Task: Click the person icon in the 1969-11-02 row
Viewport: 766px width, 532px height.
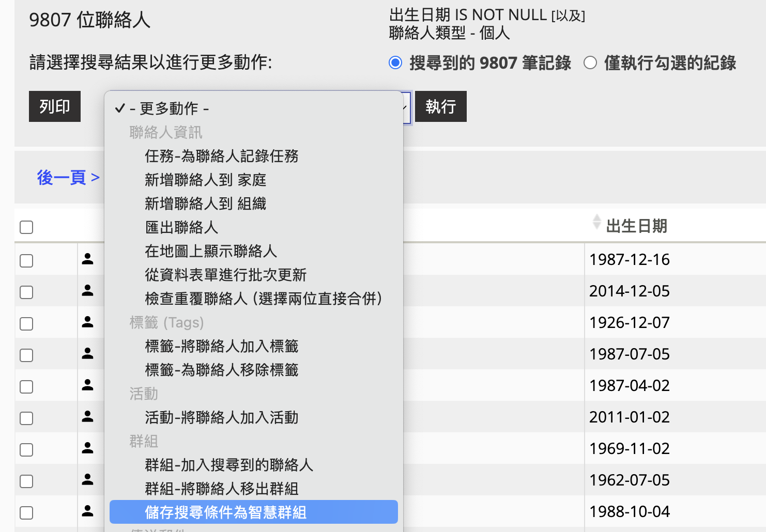Action: tap(88, 448)
